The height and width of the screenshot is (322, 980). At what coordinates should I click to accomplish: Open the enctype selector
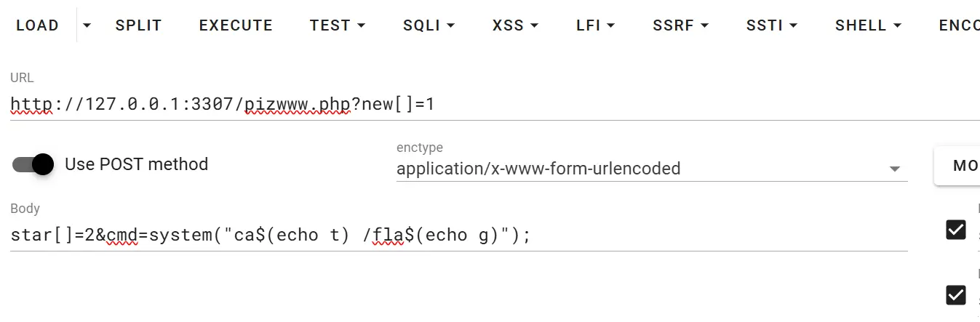point(651,169)
